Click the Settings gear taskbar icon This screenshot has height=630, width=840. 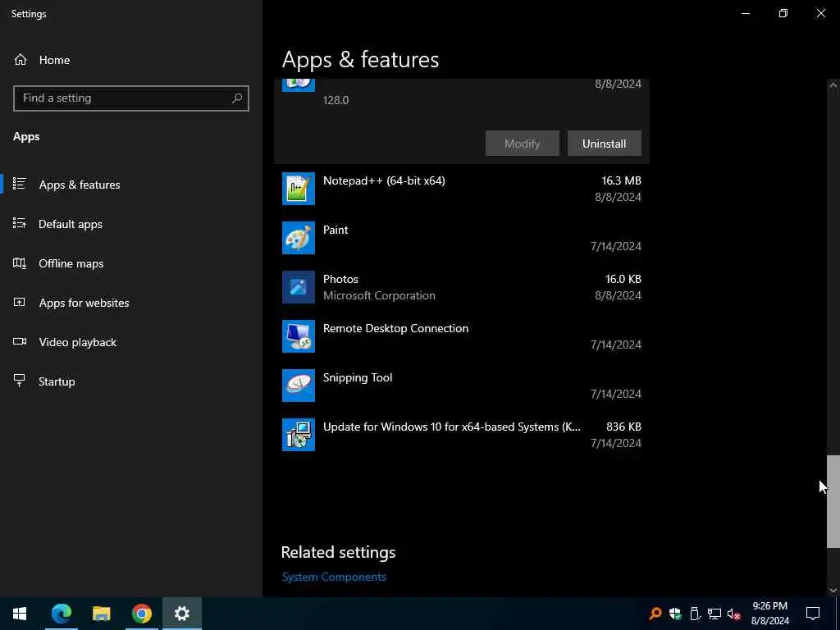point(182,614)
